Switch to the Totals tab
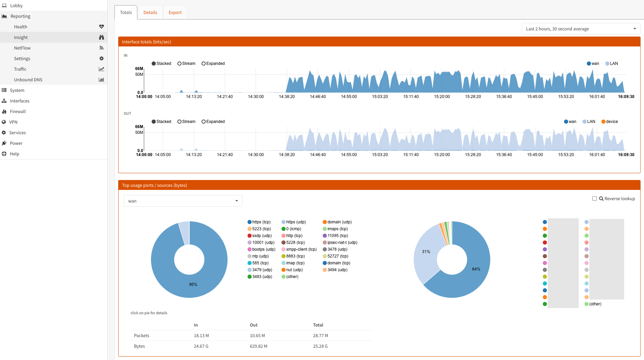The width and height of the screenshot is (644, 360). (x=126, y=12)
